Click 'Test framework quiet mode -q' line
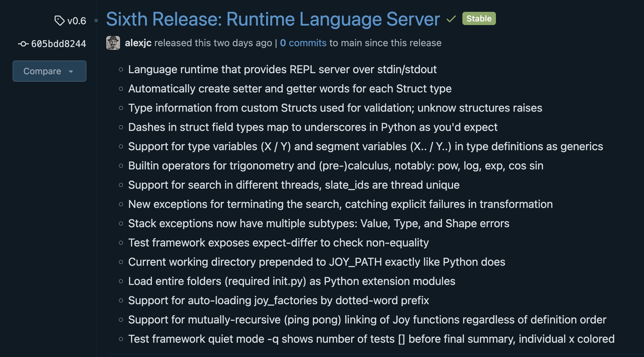This screenshot has height=357, width=644. coord(371,339)
